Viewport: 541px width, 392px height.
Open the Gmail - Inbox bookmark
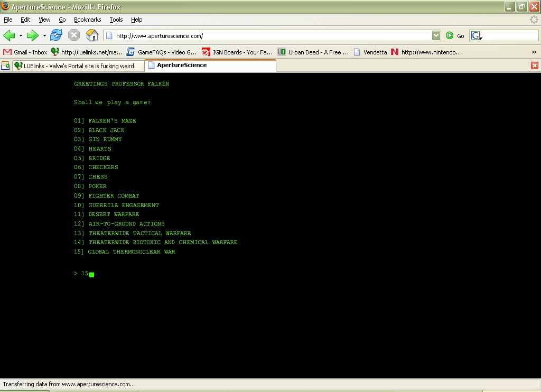25,52
